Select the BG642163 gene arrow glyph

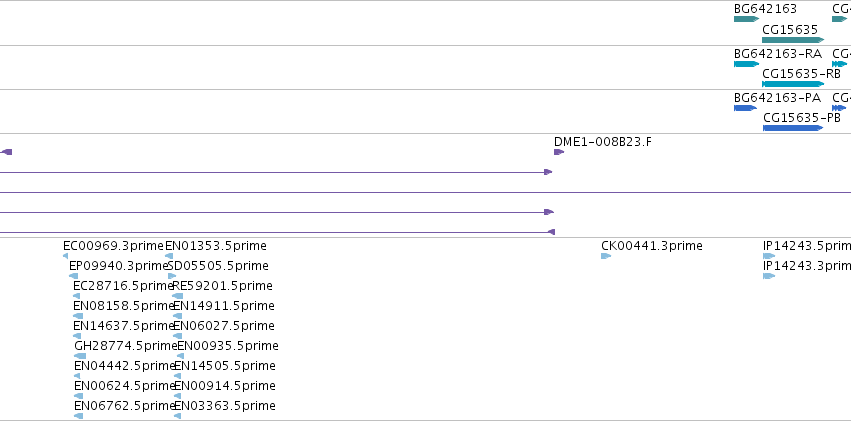[x=746, y=19]
